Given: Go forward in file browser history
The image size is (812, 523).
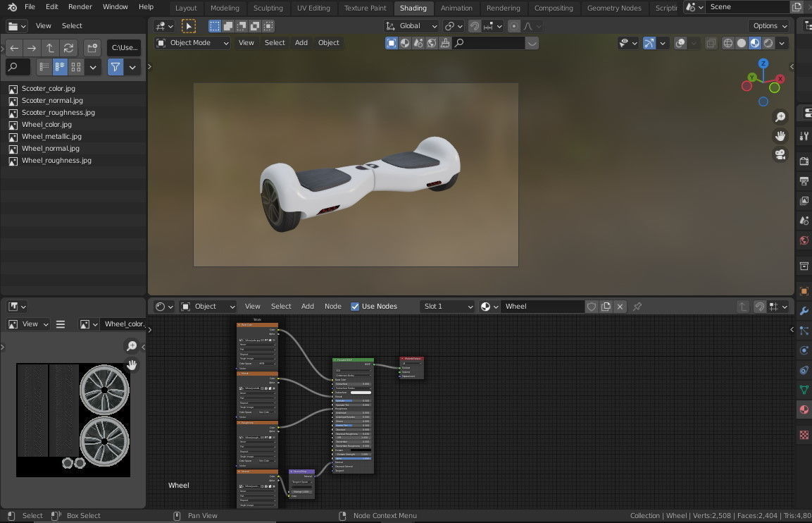Looking at the screenshot, I should tap(32, 48).
